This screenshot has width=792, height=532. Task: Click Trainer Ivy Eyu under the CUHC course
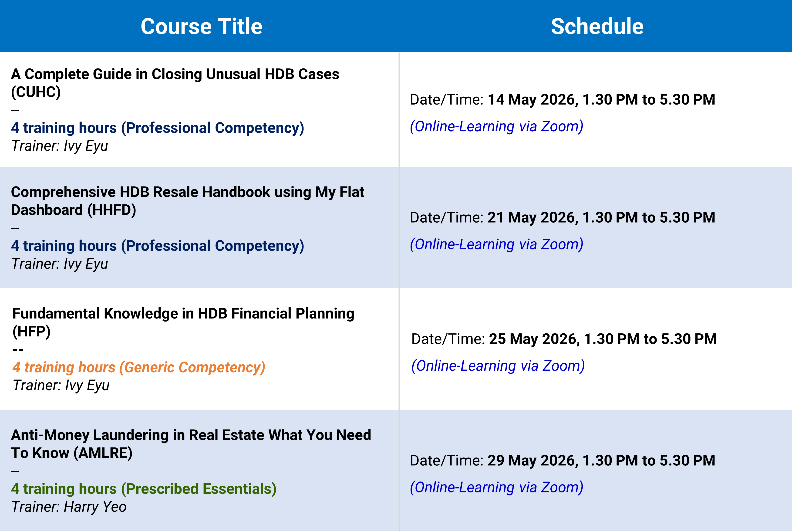[x=60, y=146]
